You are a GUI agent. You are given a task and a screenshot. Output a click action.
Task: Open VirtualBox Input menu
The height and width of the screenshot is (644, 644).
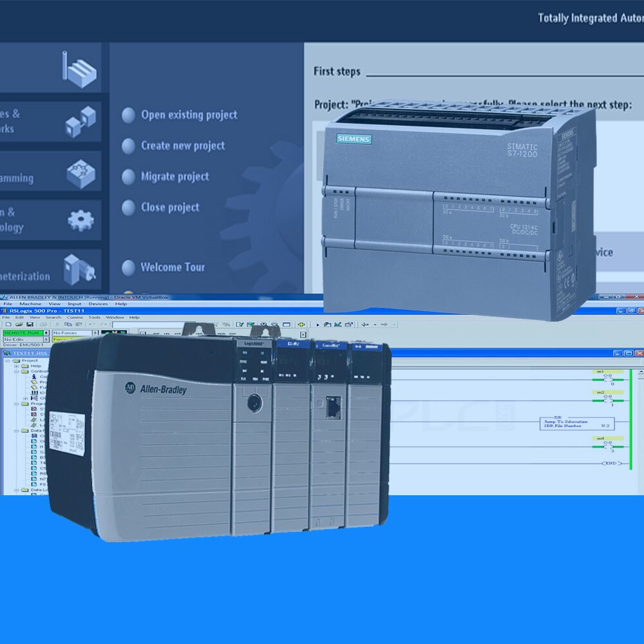coord(74,304)
